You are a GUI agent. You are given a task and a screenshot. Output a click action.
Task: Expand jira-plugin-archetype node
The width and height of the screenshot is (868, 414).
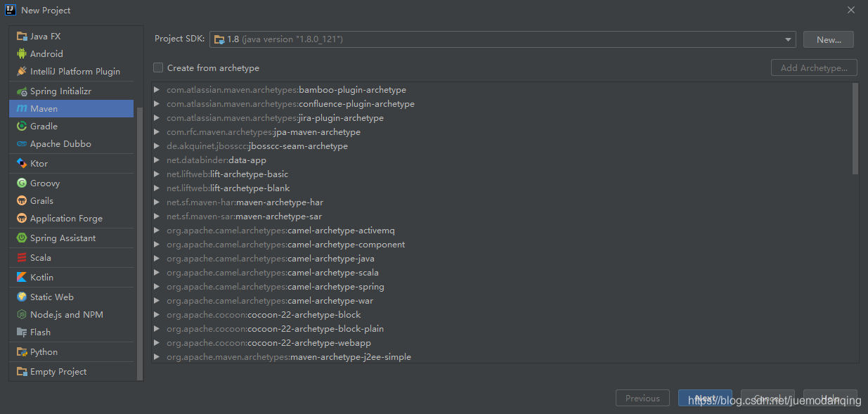(157, 118)
